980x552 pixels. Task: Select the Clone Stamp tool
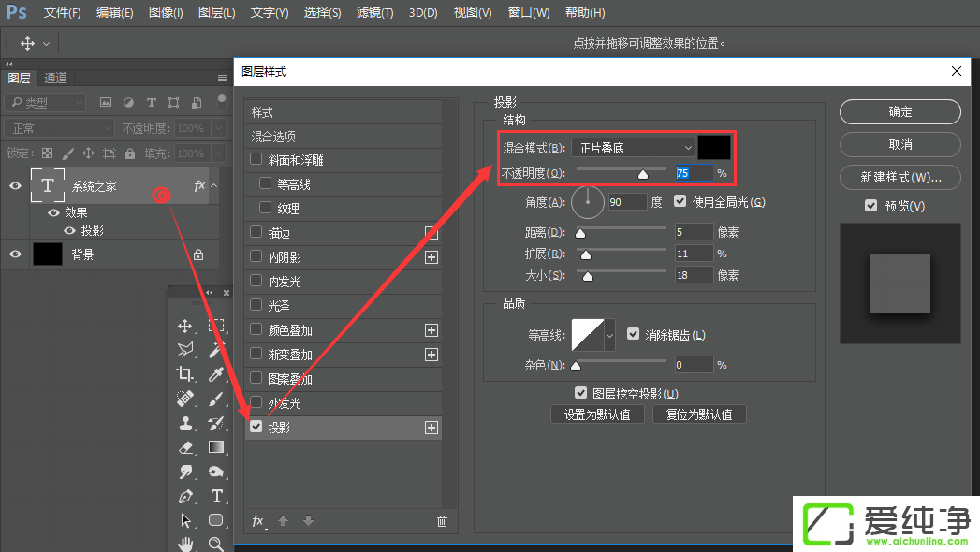pos(185,423)
